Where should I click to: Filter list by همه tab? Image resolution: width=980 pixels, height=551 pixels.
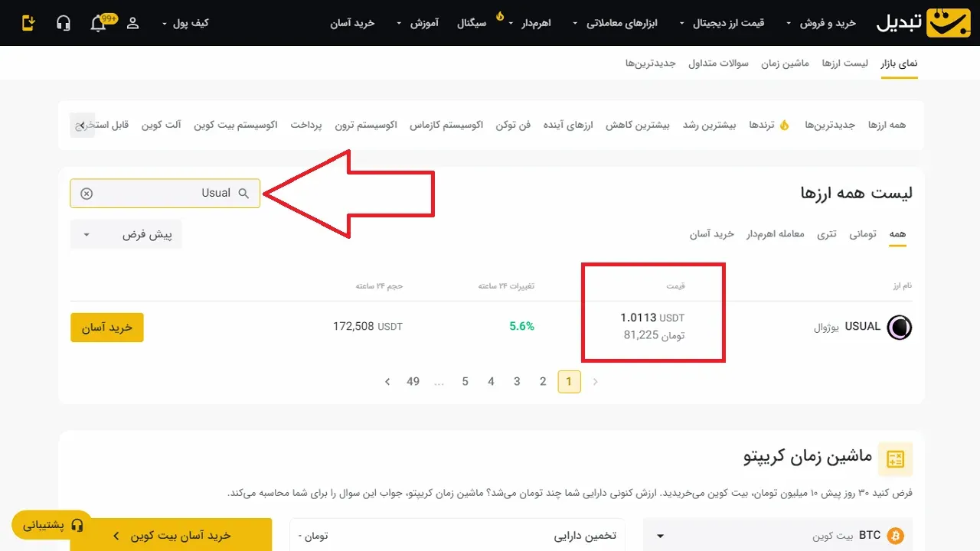(x=897, y=234)
